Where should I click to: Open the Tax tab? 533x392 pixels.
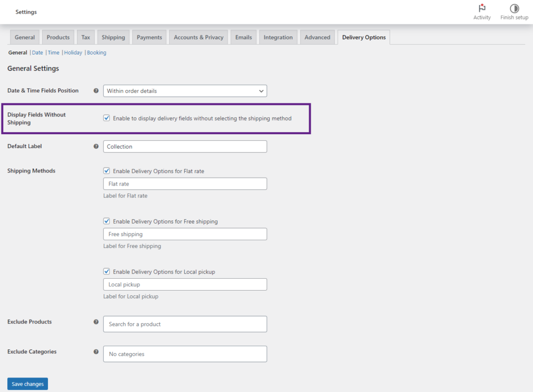(86, 37)
